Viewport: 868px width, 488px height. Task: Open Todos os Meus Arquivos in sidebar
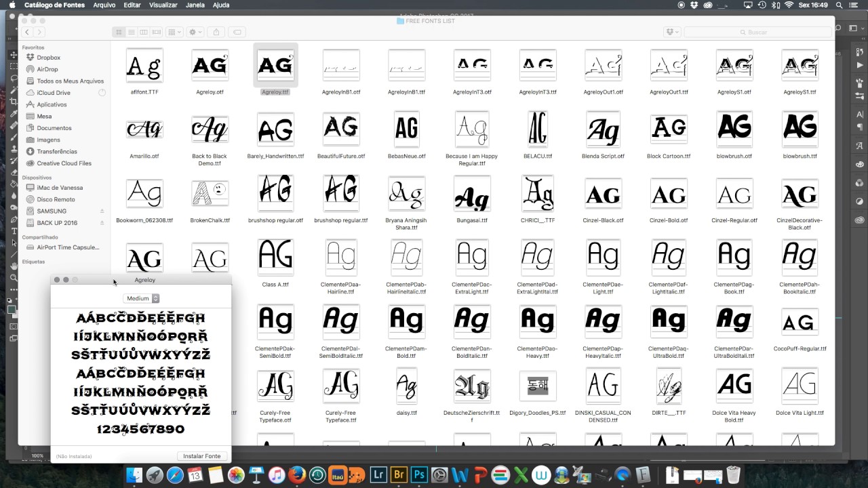pyautogui.click(x=70, y=81)
